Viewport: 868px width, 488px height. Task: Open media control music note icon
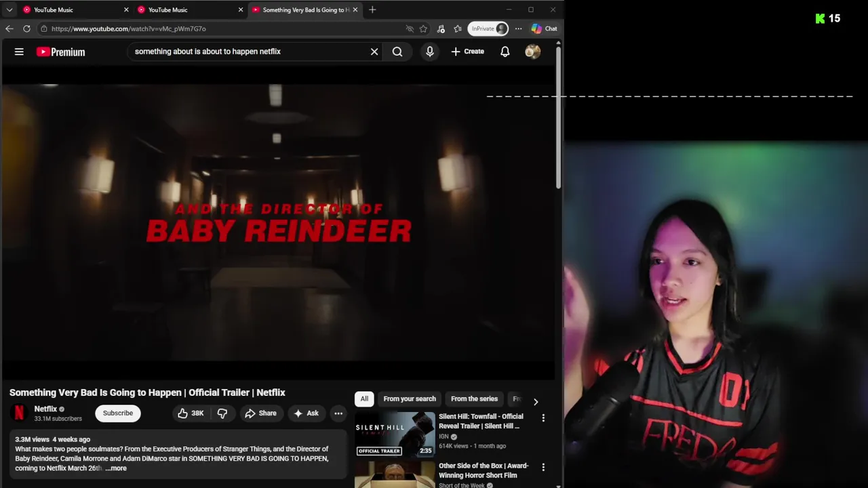[441, 28]
